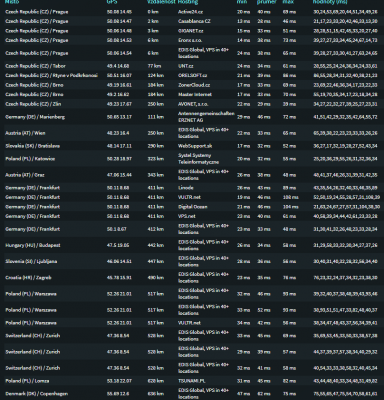Screen dimensions: 384x400
Task: Select GPS value '45.78 15.91'
Action: pos(119,277)
